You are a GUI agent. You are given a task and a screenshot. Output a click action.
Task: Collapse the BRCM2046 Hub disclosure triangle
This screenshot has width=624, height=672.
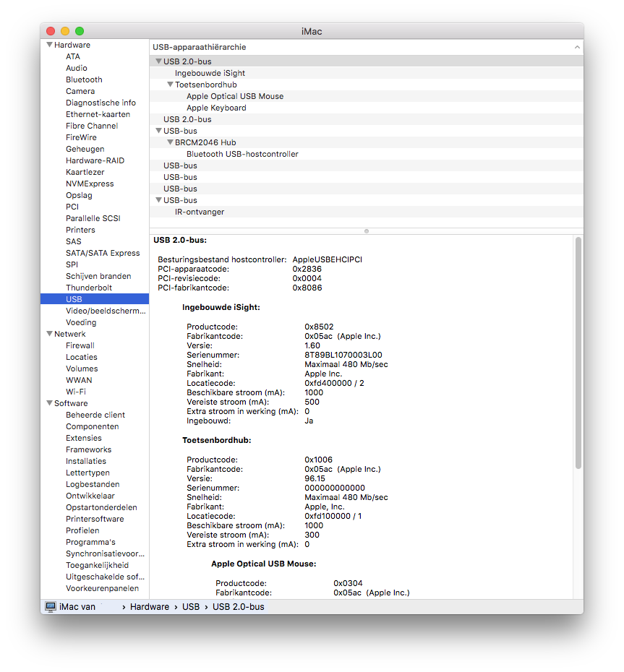tap(170, 142)
